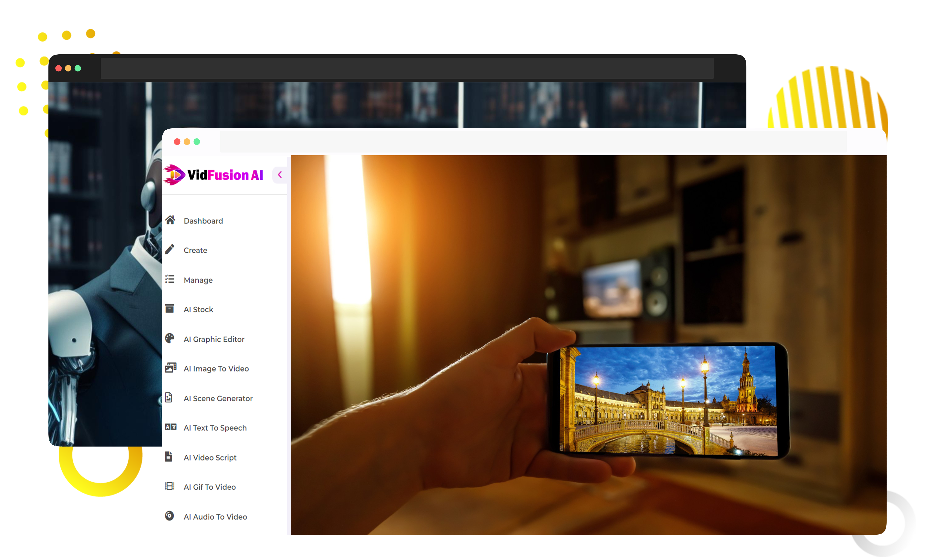Click the Dashboard home icon
929x560 pixels.
tap(171, 220)
